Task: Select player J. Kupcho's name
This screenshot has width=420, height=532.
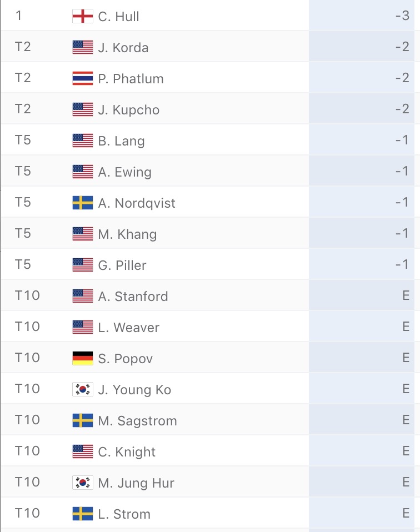Action: [129, 109]
